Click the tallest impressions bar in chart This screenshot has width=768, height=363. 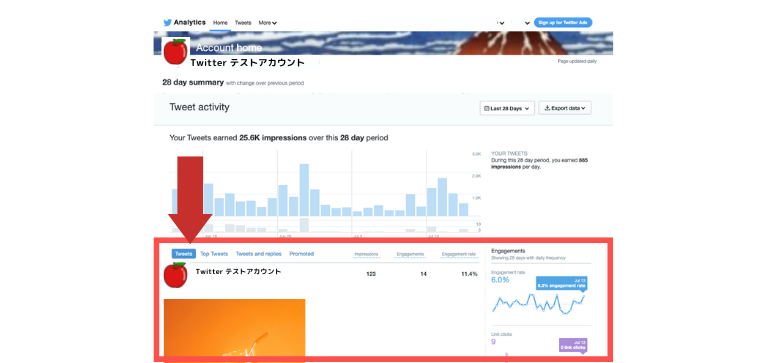click(304, 190)
